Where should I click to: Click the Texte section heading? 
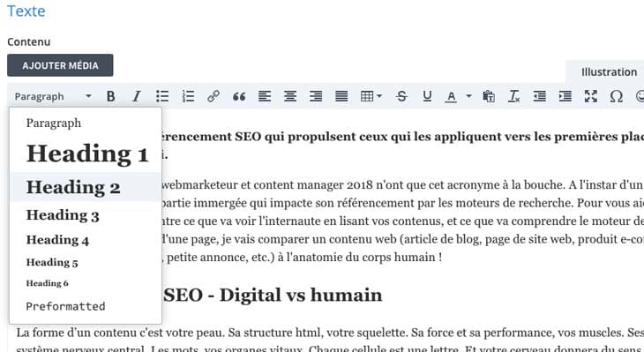coord(26,11)
